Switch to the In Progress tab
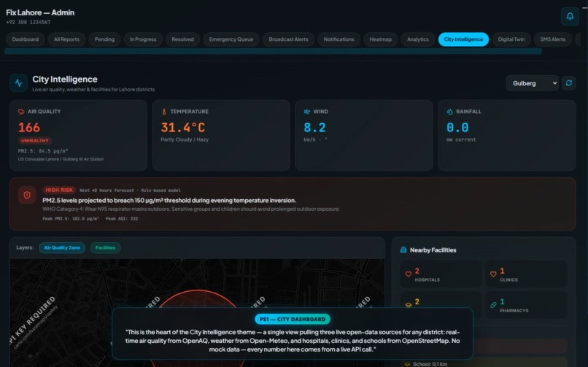The image size is (588, 367). [143, 39]
